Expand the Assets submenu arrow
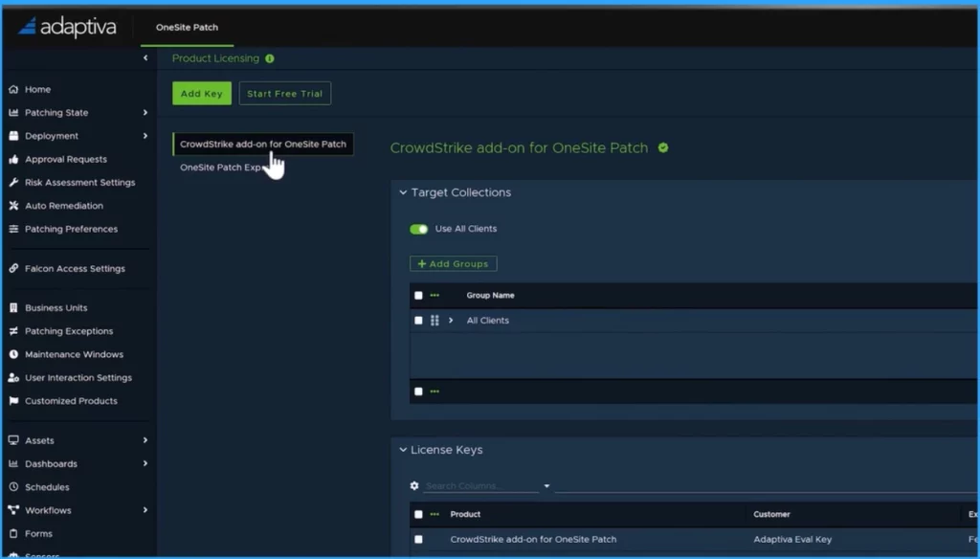Viewport: 980px width, 559px height. coord(145,440)
